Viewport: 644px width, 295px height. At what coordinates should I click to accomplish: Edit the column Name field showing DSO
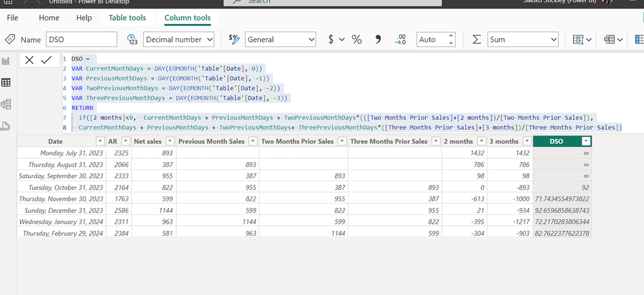point(81,39)
